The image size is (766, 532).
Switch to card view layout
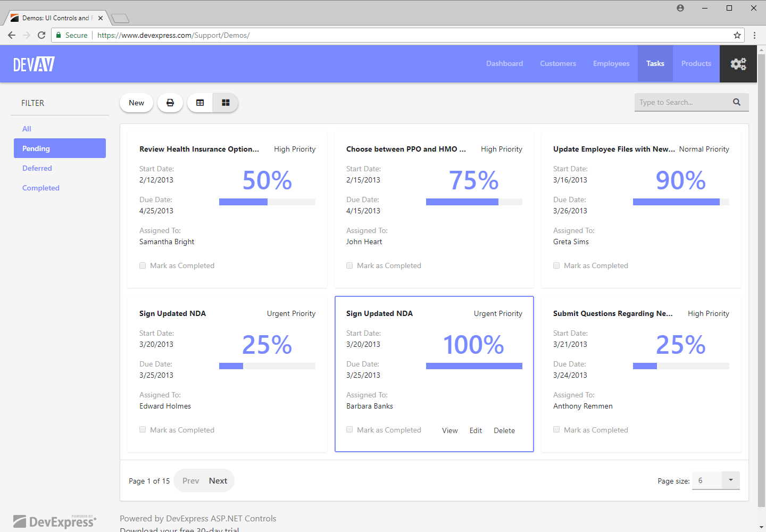point(226,102)
